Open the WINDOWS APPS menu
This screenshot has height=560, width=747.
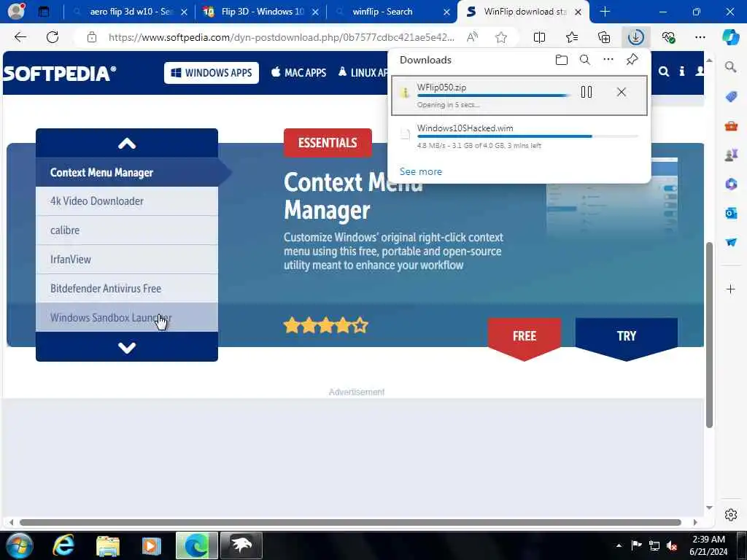pyautogui.click(x=212, y=73)
